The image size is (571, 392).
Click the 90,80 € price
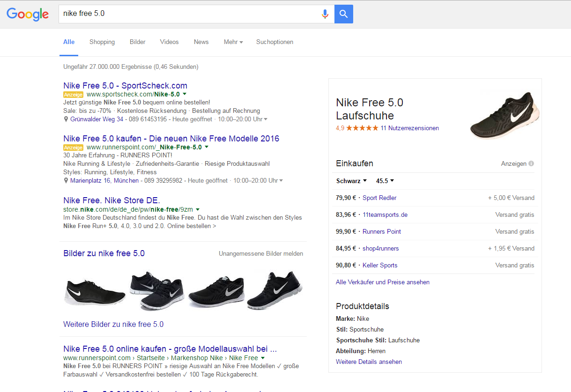click(346, 265)
